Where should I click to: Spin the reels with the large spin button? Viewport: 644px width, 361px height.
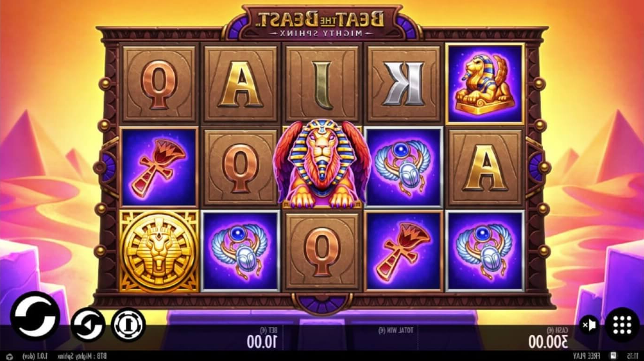pyautogui.click(x=35, y=315)
